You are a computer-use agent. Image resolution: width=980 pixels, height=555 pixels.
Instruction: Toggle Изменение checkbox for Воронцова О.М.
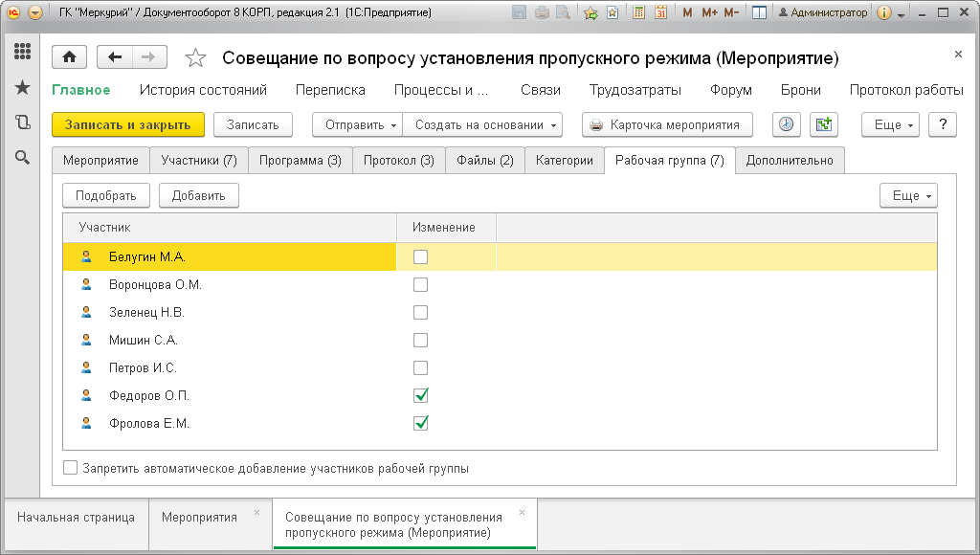421,285
